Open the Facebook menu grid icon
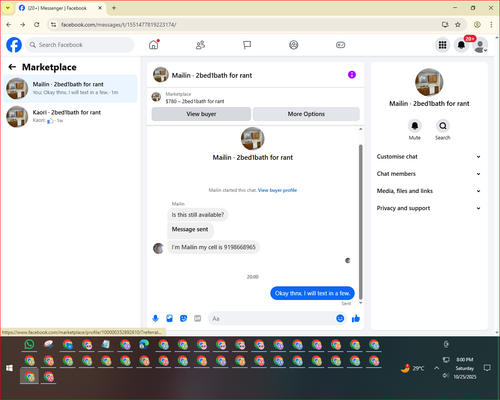The height and width of the screenshot is (400, 500). [442, 45]
